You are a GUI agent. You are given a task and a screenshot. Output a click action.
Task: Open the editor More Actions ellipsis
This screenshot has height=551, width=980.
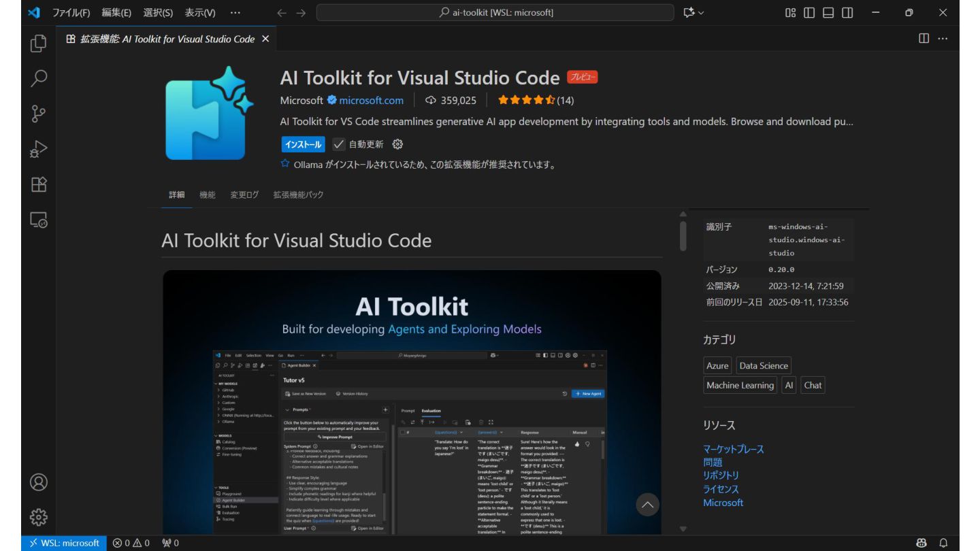tap(943, 38)
